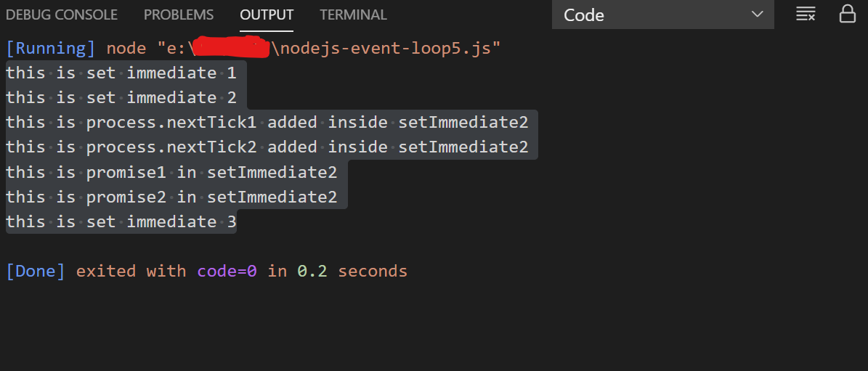Open the TERMINAL tab

pos(353,15)
